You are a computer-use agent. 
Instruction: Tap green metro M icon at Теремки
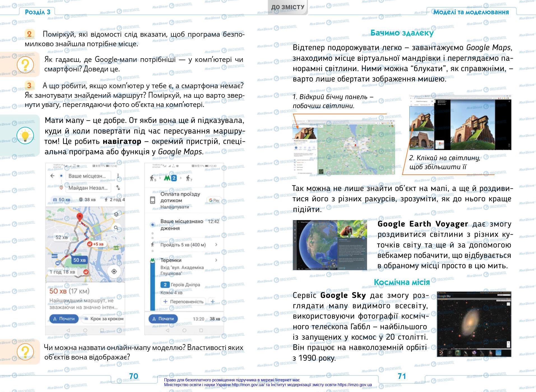point(152,260)
